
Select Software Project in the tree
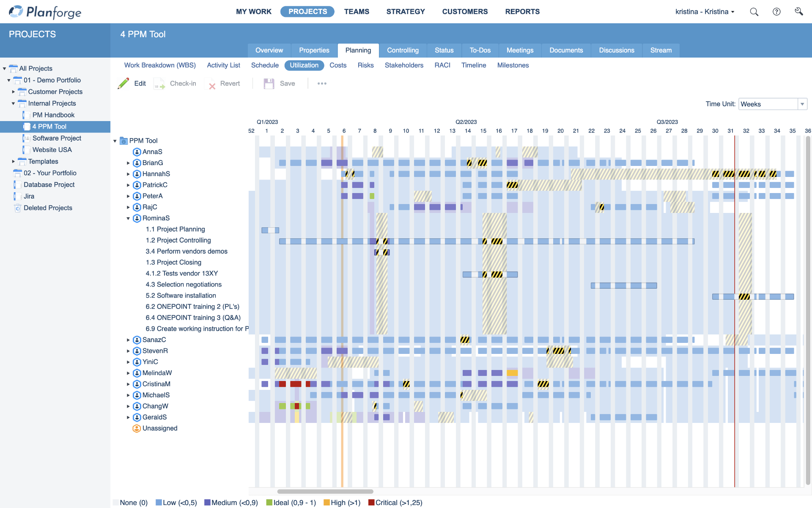(x=57, y=138)
